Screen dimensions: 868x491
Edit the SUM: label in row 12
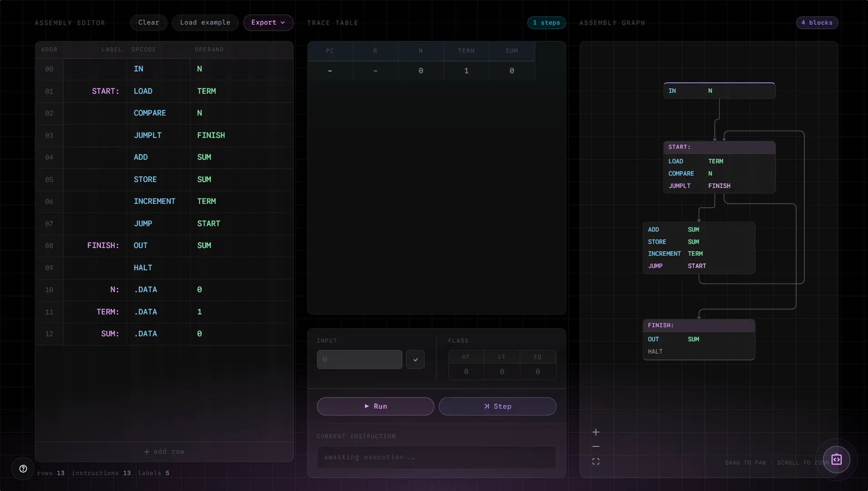click(x=110, y=334)
